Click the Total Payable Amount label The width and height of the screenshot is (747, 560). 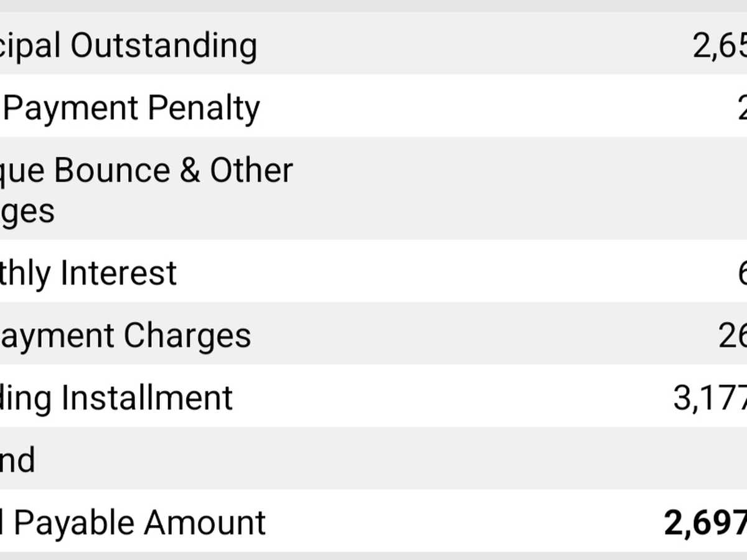coord(133,522)
